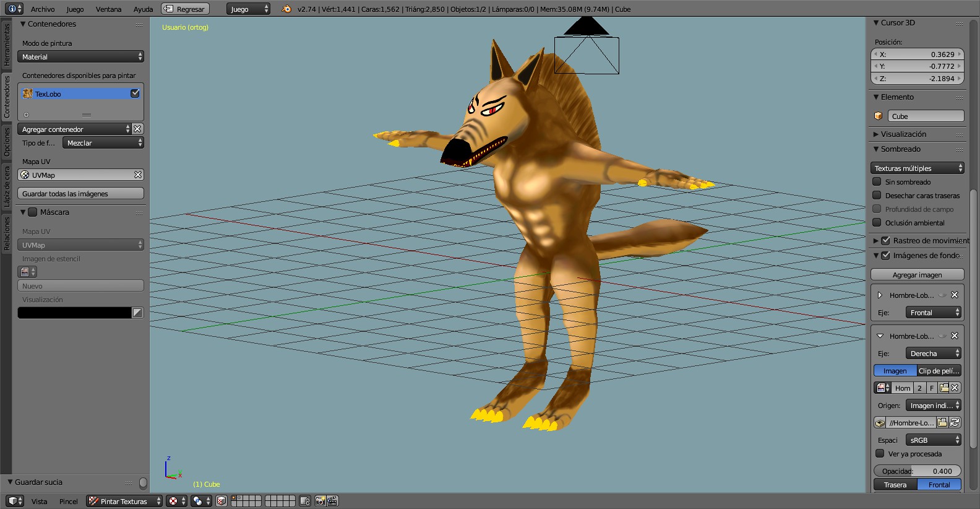Click the Regresar back-to-previous button
980x509 pixels.
pos(185,9)
